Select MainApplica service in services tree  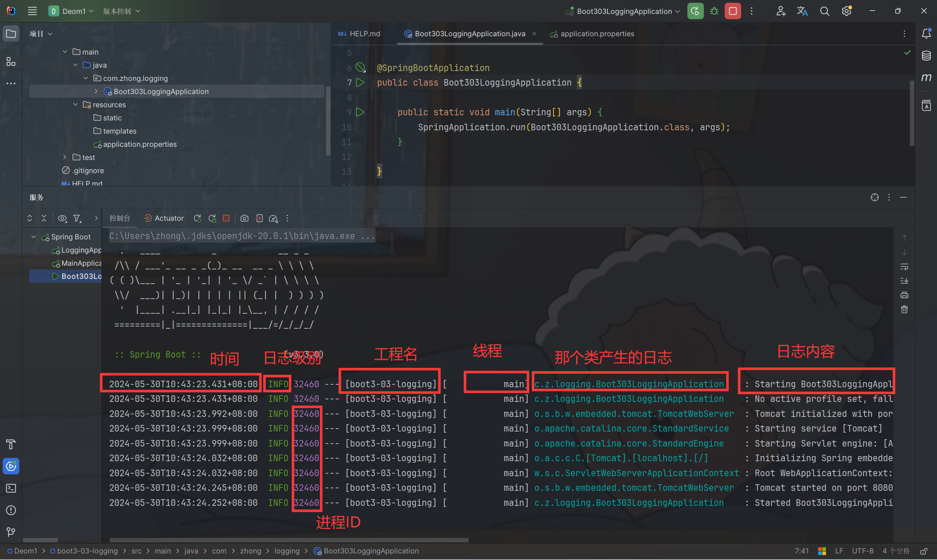click(76, 263)
